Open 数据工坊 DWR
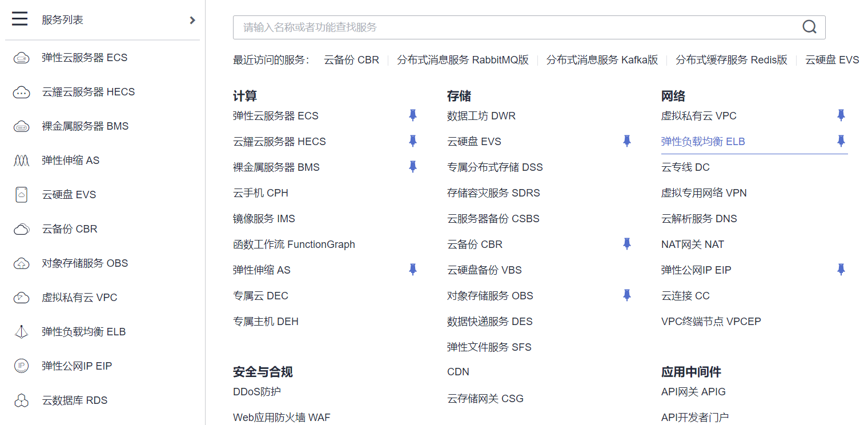The height and width of the screenshot is (425, 868). pyautogui.click(x=481, y=116)
